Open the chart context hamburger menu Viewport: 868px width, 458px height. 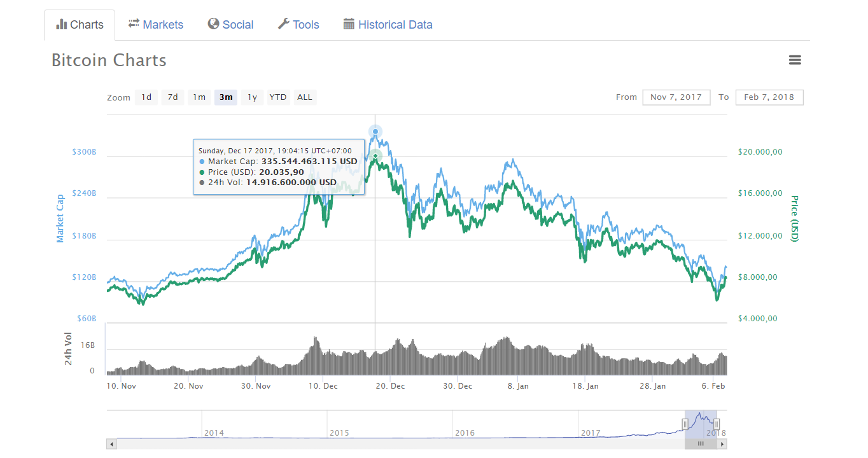point(795,60)
